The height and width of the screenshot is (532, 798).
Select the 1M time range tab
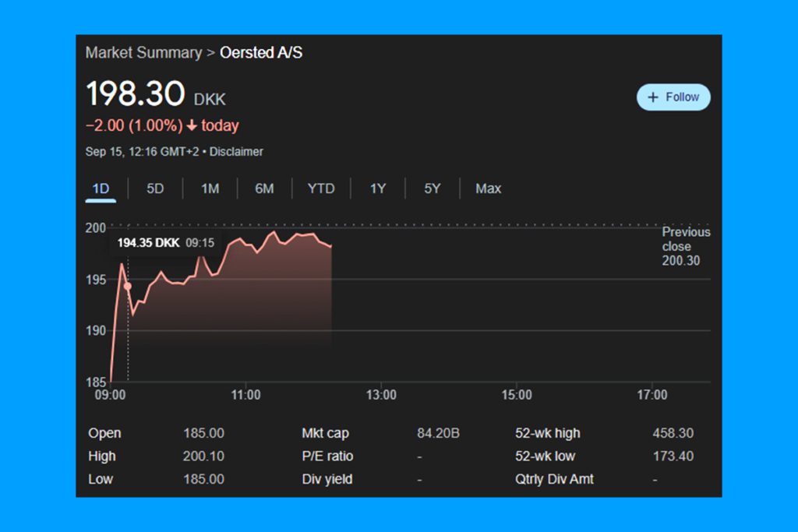point(209,188)
